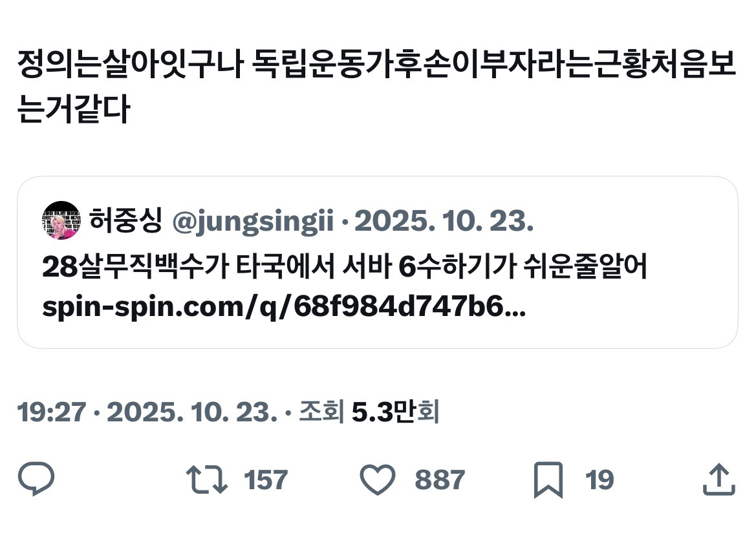The width and height of the screenshot is (756, 548).
Task: Open @jungsingii's profile via username 허중싱
Action: point(126,222)
